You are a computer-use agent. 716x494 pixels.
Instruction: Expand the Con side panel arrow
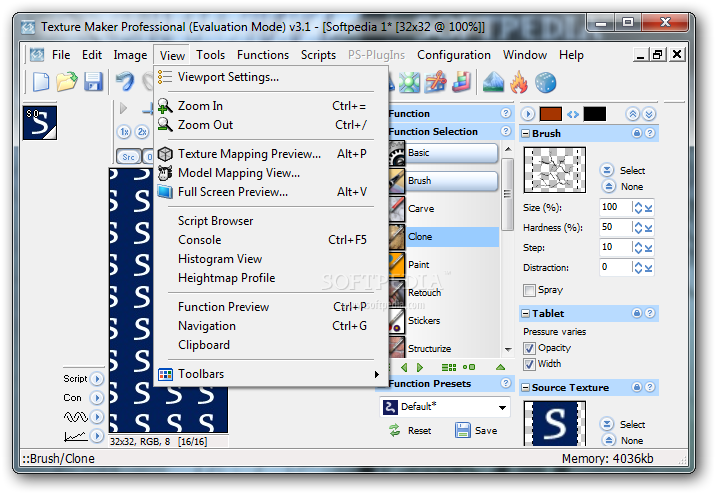click(x=96, y=398)
